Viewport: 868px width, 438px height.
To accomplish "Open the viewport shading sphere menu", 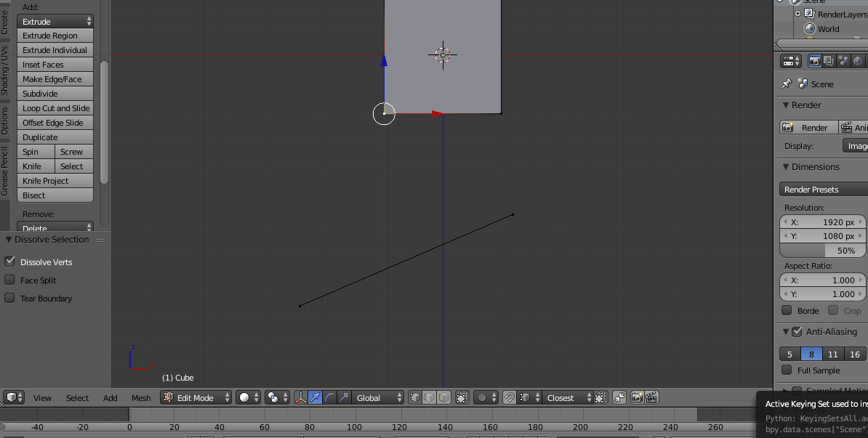I will [247, 397].
